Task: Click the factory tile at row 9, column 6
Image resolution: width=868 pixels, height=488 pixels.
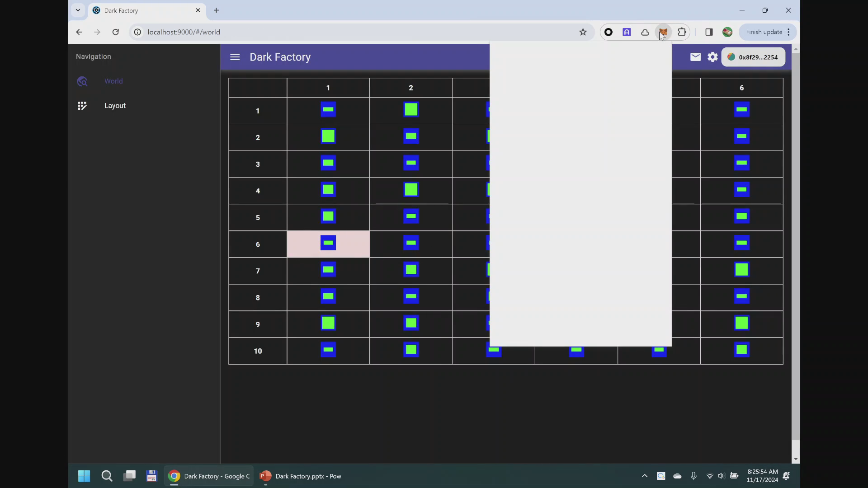Action: (x=742, y=323)
